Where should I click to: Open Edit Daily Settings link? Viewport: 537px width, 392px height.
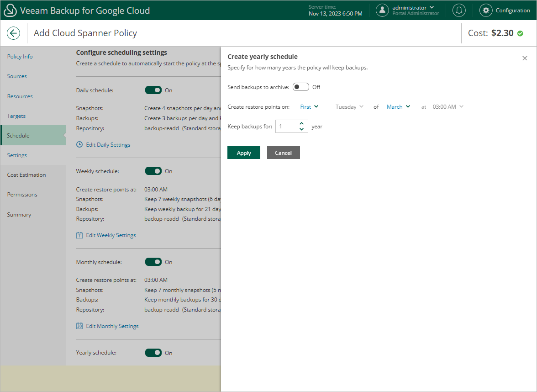(108, 144)
